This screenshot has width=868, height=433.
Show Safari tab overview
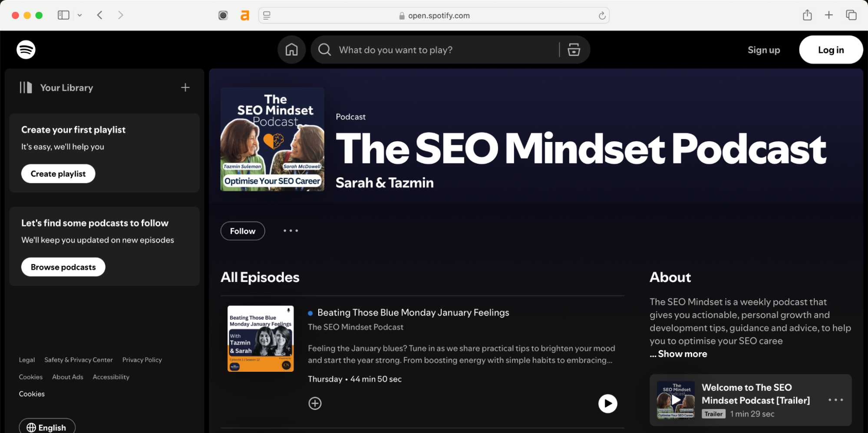[851, 15]
